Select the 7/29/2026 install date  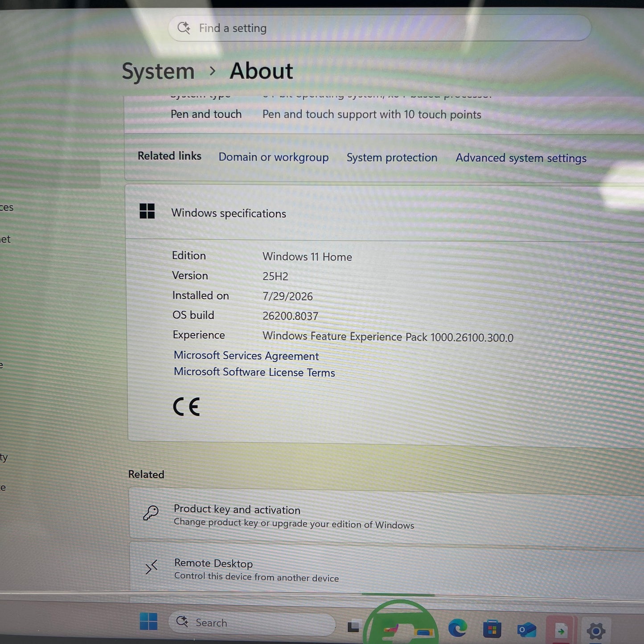tap(287, 296)
